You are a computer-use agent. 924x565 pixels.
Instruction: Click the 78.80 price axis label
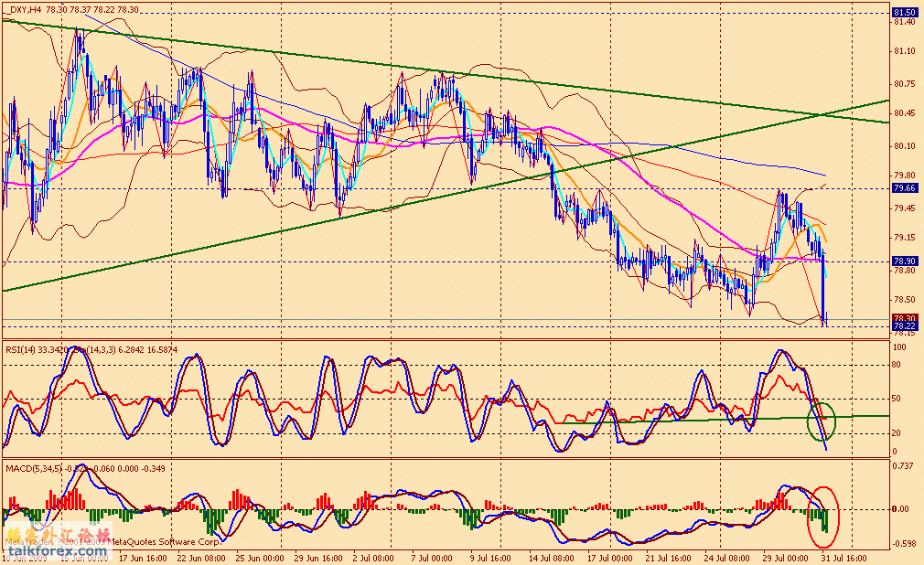click(x=904, y=271)
